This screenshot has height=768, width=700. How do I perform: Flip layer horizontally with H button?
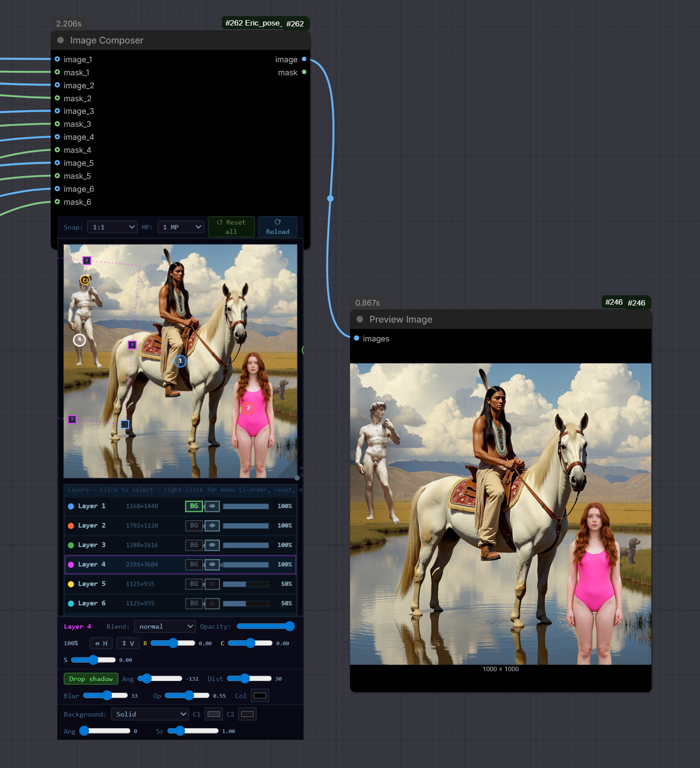point(101,643)
